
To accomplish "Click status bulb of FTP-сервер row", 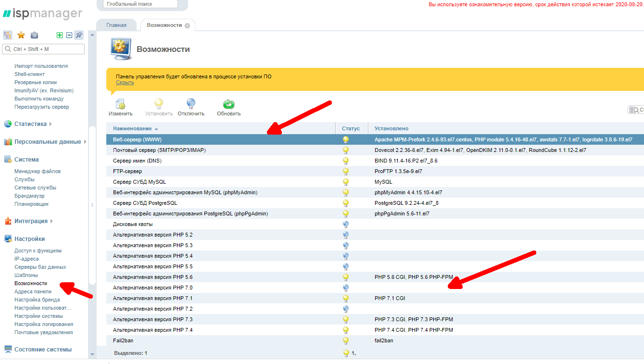I will 345,171.
